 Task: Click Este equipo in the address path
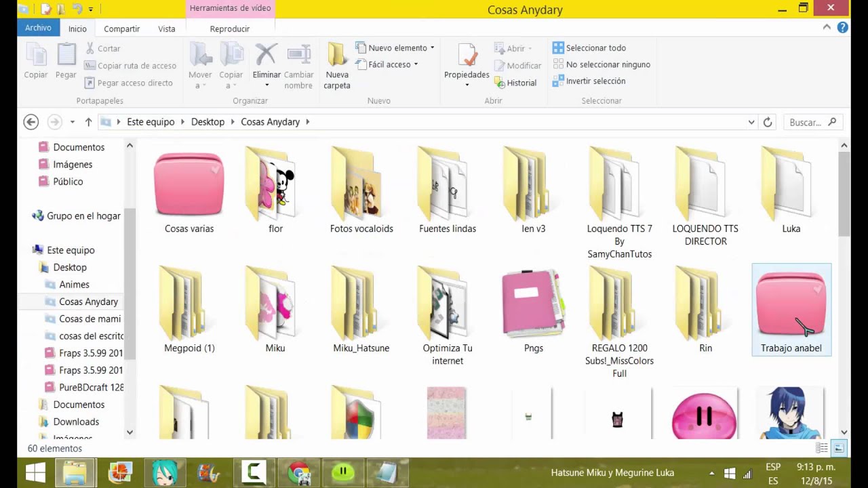[x=151, y=122]
